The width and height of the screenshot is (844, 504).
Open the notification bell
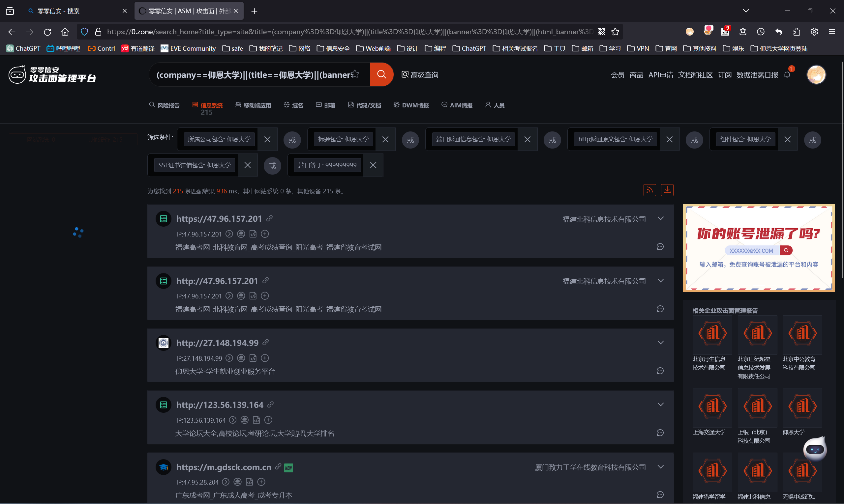coord(787,74)
